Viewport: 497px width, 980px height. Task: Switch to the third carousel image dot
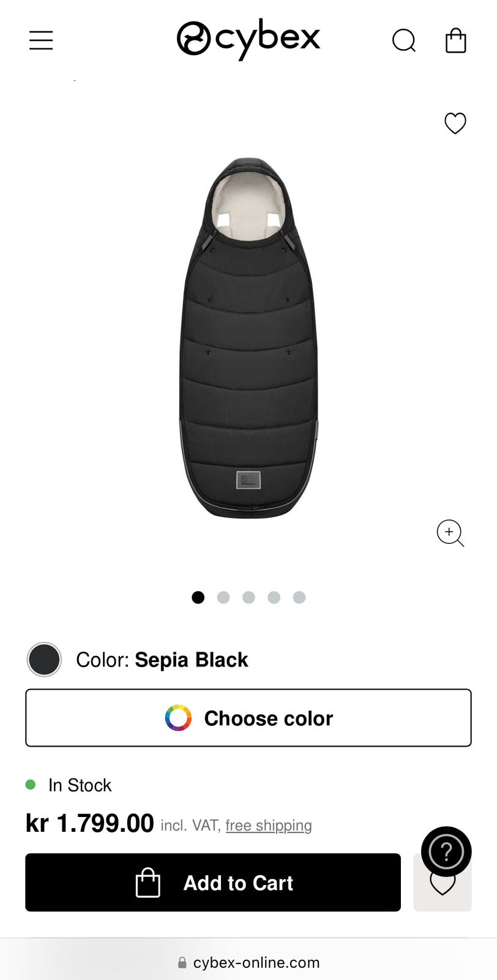click(248, 597)
